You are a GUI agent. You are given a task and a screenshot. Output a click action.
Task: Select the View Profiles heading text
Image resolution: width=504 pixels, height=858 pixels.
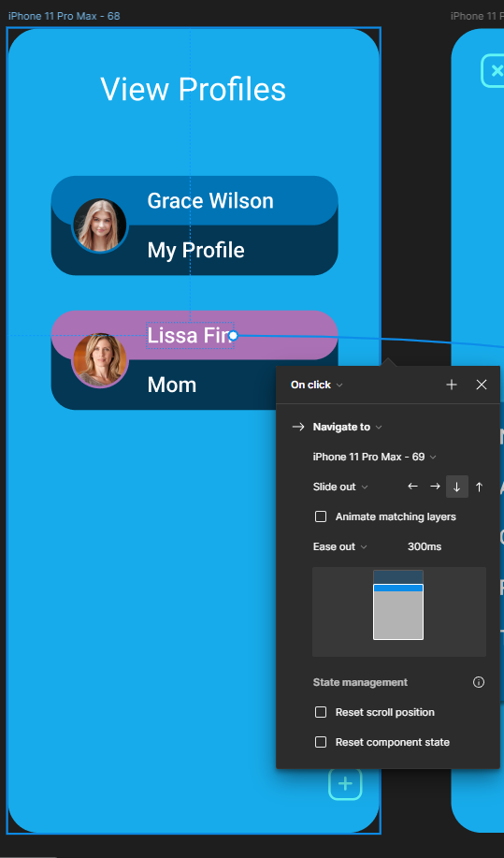coord(193,89)
